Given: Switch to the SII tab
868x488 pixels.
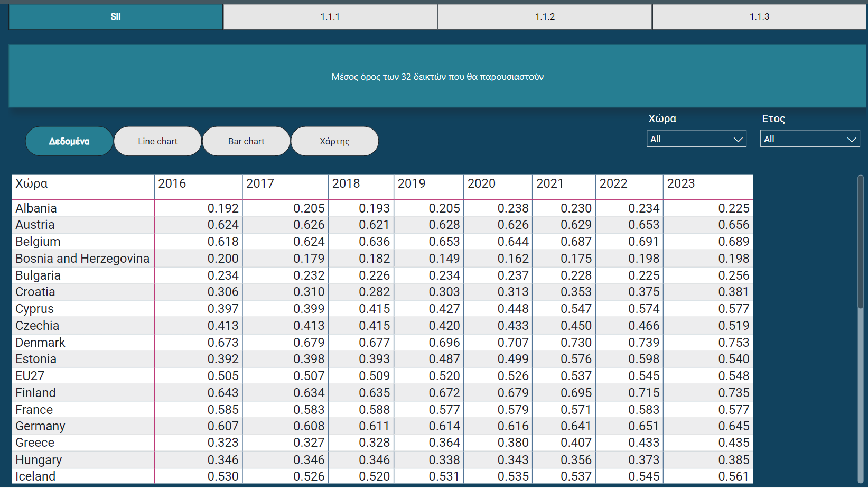Looking at the screenshot, I should coord(116,16).
